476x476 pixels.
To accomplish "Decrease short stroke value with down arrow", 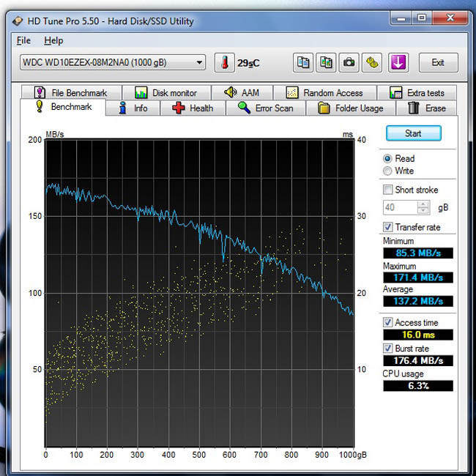I will click(423, 211).
